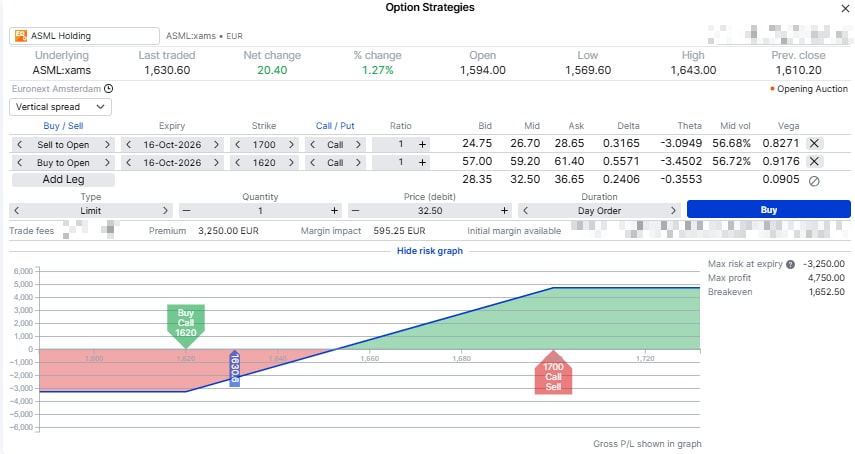
Task: Click the % change value 1.27%
Action: 377,70
